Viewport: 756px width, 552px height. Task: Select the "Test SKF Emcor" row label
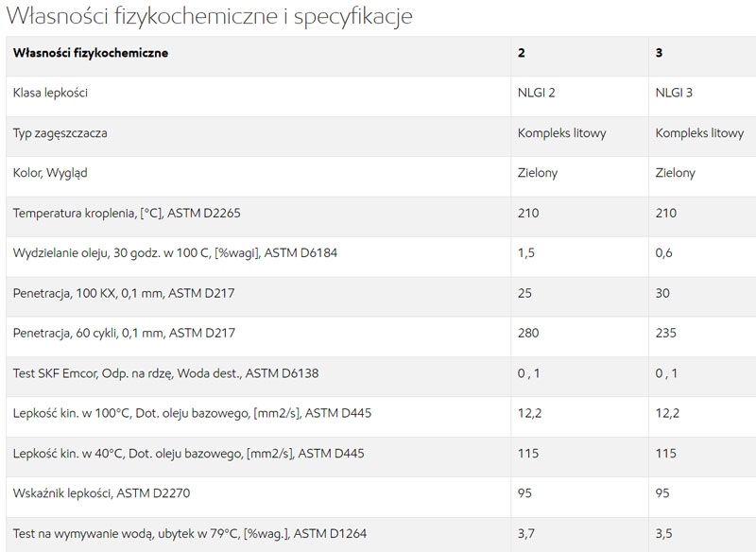[x=165, y=373]
